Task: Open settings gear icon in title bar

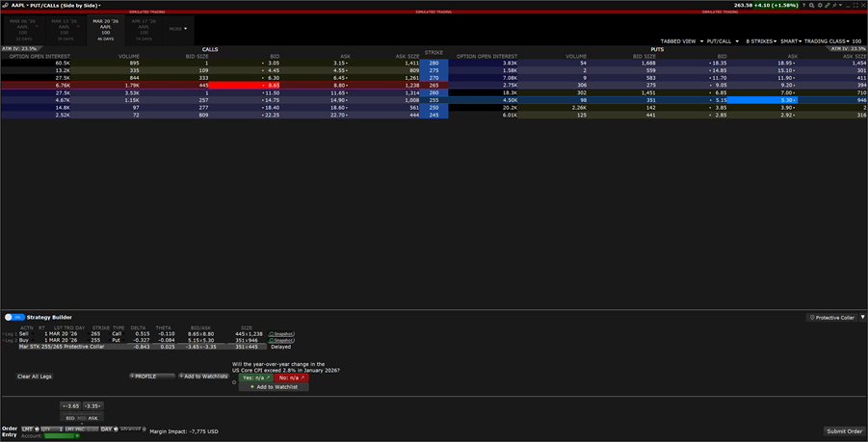Action: [820, 5]
